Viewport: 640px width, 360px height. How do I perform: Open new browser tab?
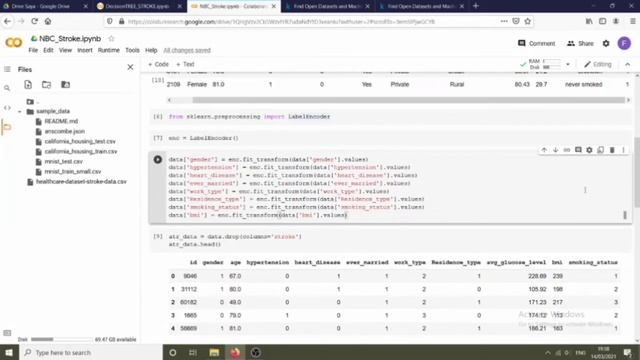point(476,6)
